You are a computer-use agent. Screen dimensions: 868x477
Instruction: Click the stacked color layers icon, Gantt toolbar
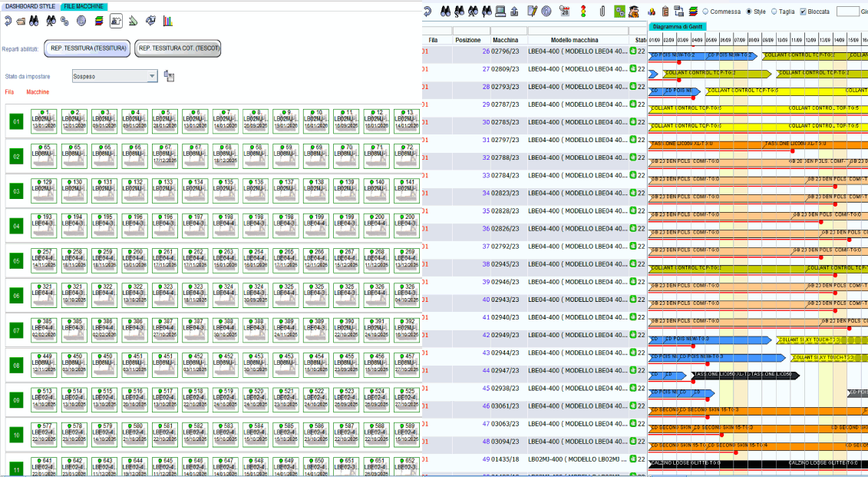[693, 11]
